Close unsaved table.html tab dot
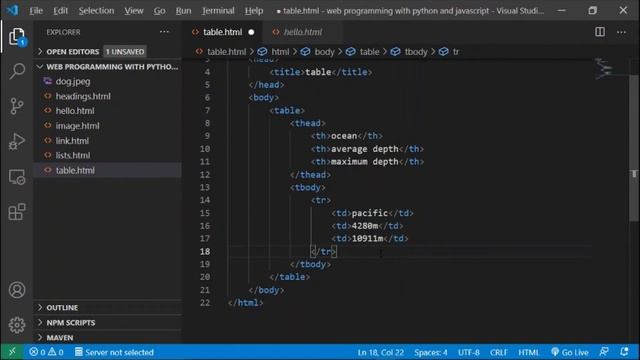 pos(251,32)
